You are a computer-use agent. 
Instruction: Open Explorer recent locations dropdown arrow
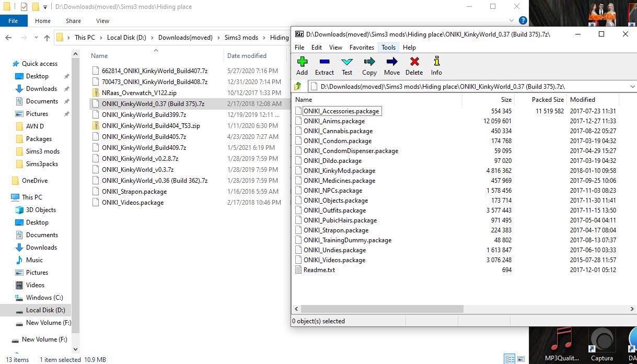[36, 38]
